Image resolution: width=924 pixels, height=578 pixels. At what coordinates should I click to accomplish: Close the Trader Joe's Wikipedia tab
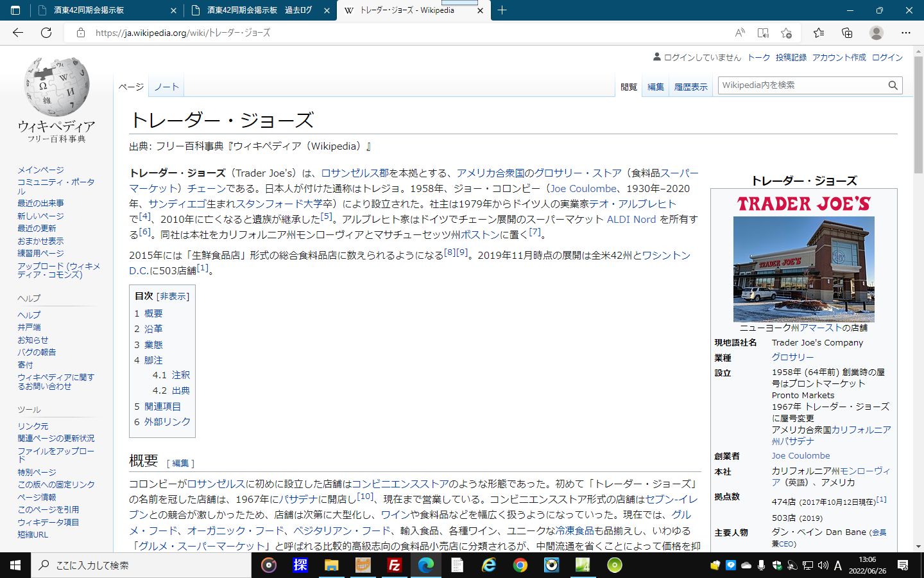pos(480,10)
